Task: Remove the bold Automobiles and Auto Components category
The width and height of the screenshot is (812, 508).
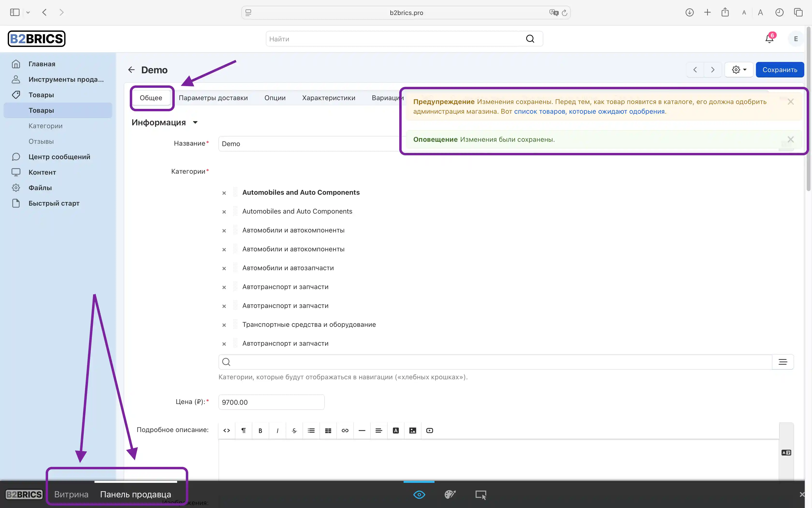Action: point(224,193)
